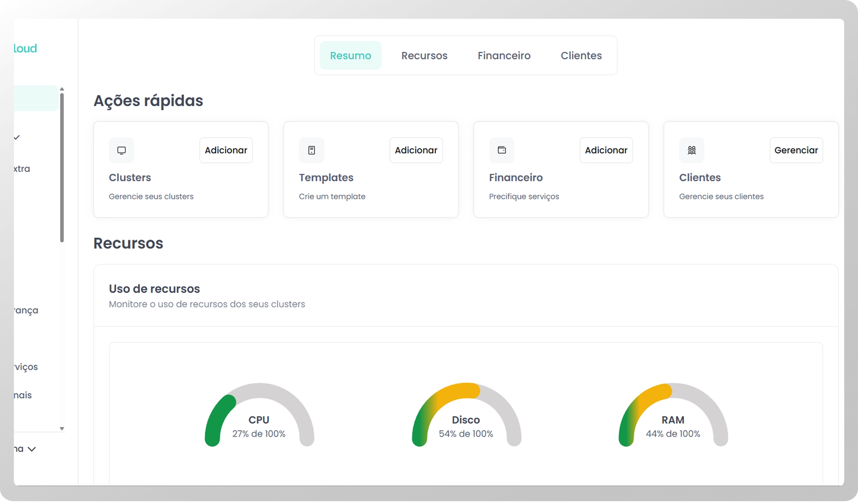Expand the sidebar chevron below highlighted item

coord(17,138)
